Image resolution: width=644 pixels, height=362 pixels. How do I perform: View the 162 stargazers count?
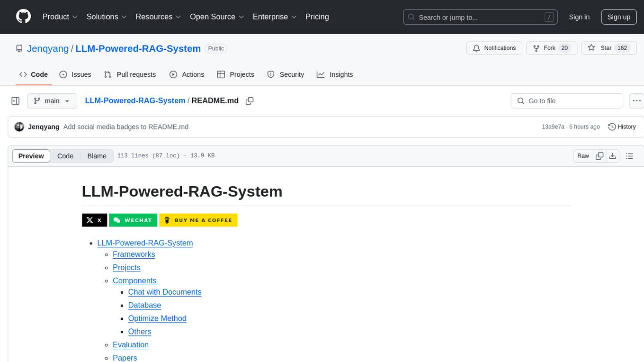coord(622,48)
